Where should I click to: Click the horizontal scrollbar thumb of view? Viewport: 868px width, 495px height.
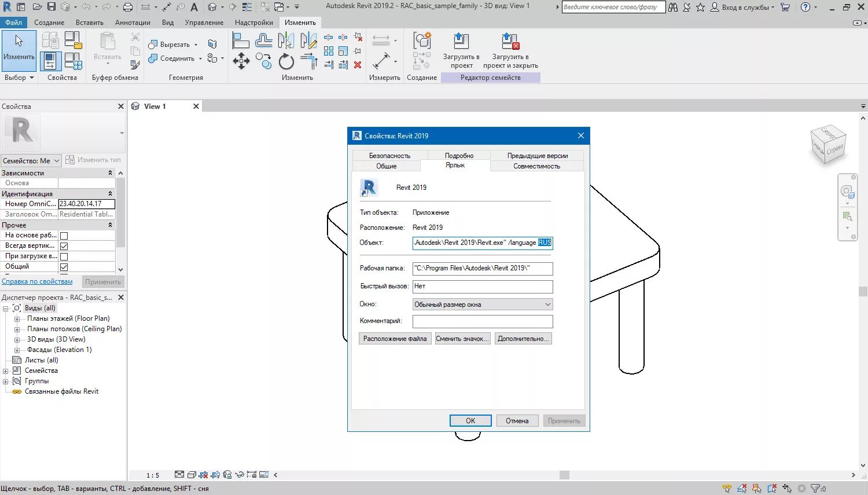564,475
